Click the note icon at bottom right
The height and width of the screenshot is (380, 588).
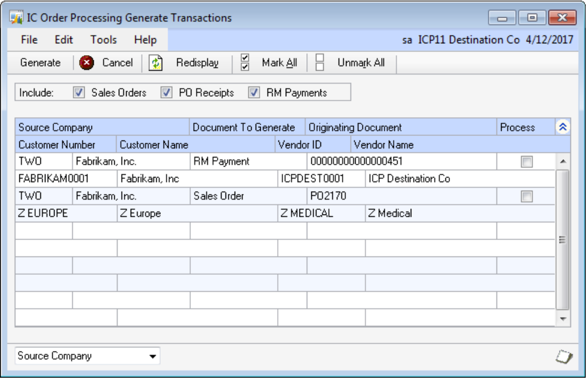[x=563, y=356]
